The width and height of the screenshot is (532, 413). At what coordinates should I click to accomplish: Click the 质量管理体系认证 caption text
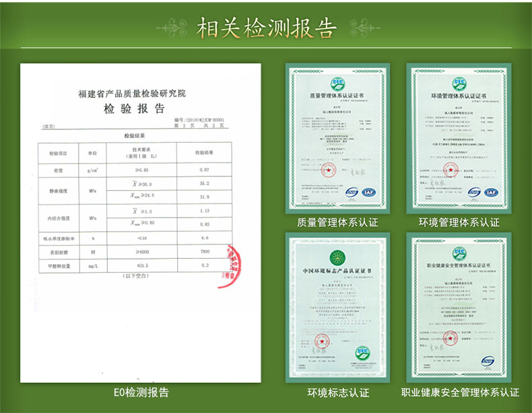(337, 222)
